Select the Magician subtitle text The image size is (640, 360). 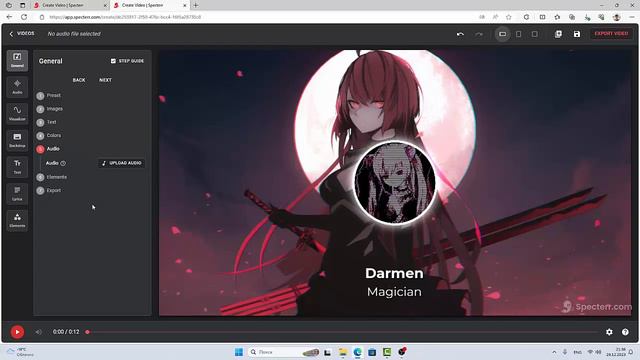394,292
